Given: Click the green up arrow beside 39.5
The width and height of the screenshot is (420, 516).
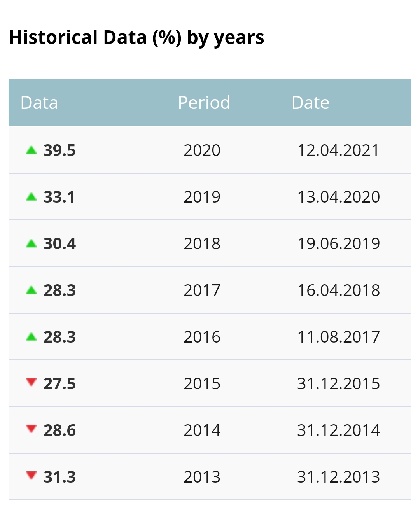Looking at the screenshot, I should (x=31, y=150).
